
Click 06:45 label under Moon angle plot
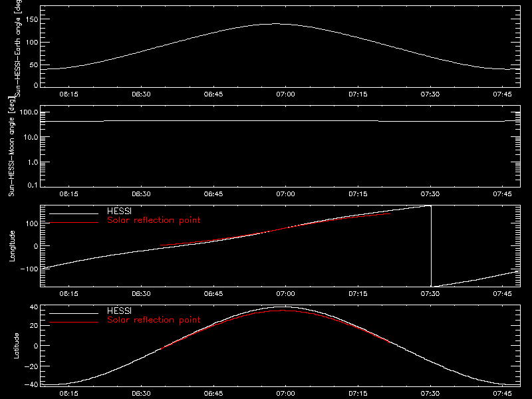(213, 194)
